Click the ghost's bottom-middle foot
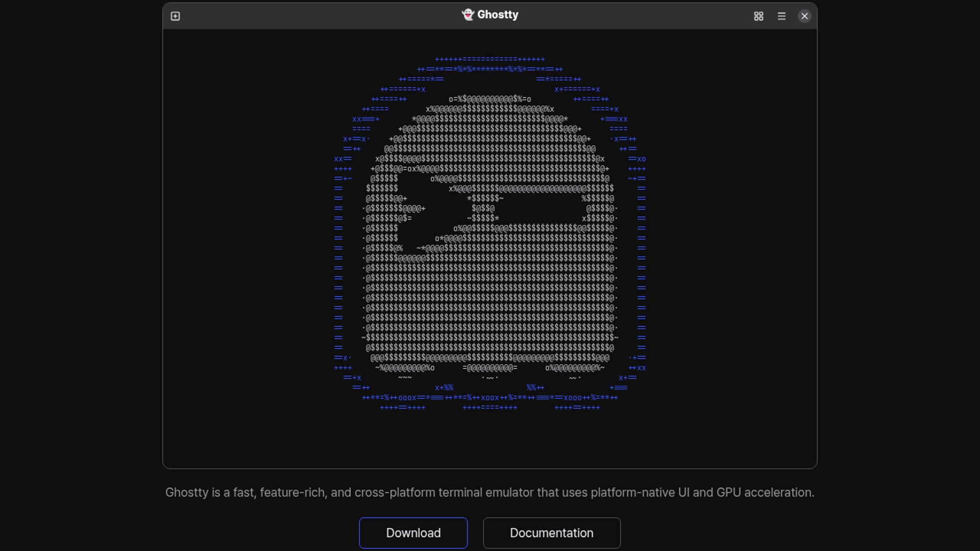980x551 pixels. click(490, 368)
